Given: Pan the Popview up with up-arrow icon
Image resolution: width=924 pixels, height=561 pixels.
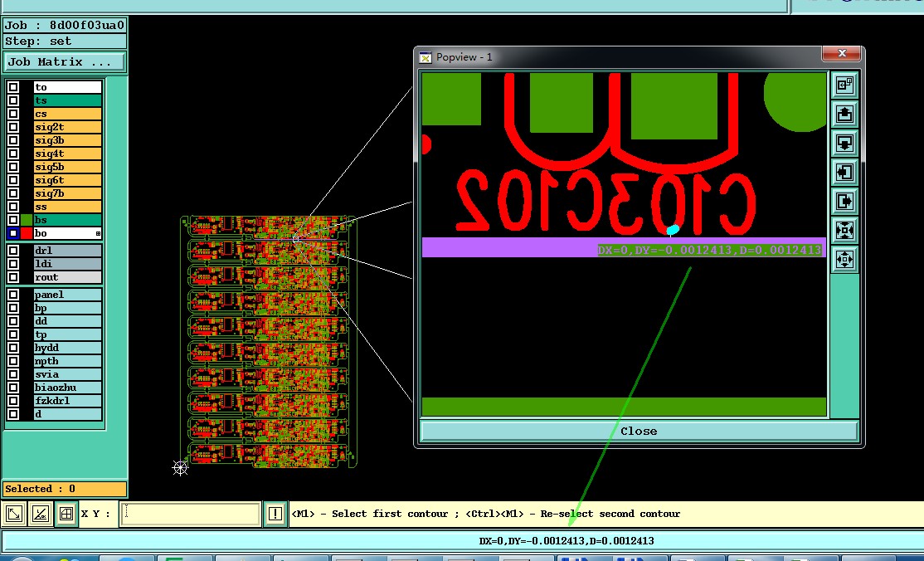Looking at the screenshot, I should pos(844,114).
